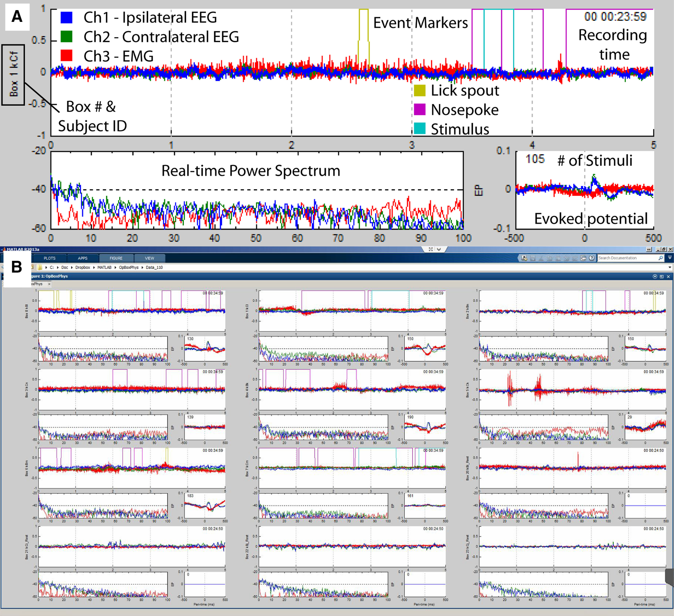Go to Dropbox folder in the breadcrumb
This screenshot has width=674, height=616.
pyautogui.click(x=83, y=267)
